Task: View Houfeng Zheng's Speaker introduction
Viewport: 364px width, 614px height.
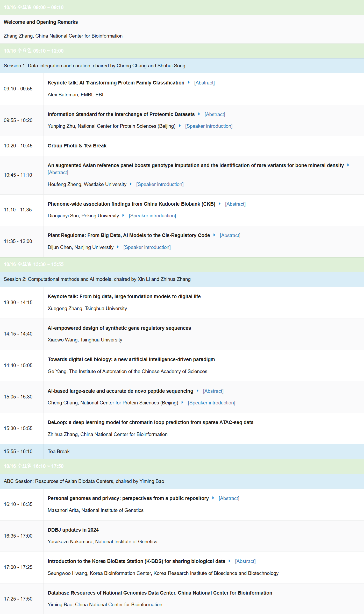Action: [x=160, y=184]
